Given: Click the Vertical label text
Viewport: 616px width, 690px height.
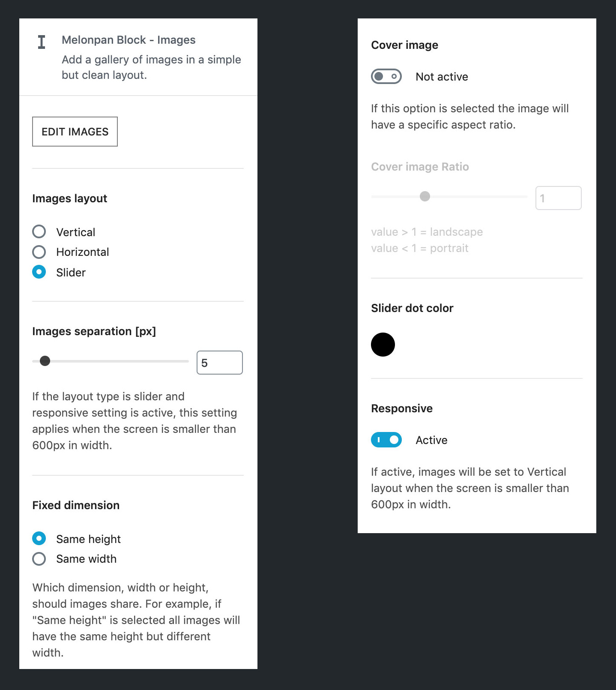Looking at the screenshot, I should point(76,232).
